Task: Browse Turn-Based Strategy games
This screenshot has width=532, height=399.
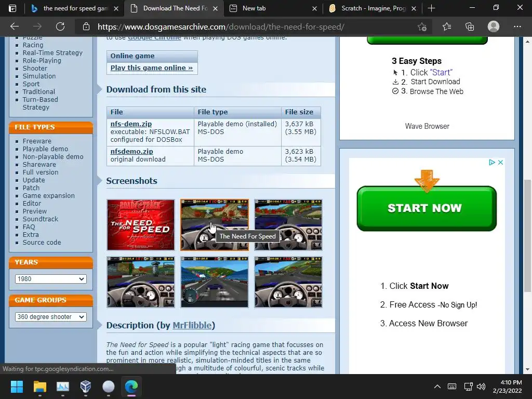Action: click(40, 103)
